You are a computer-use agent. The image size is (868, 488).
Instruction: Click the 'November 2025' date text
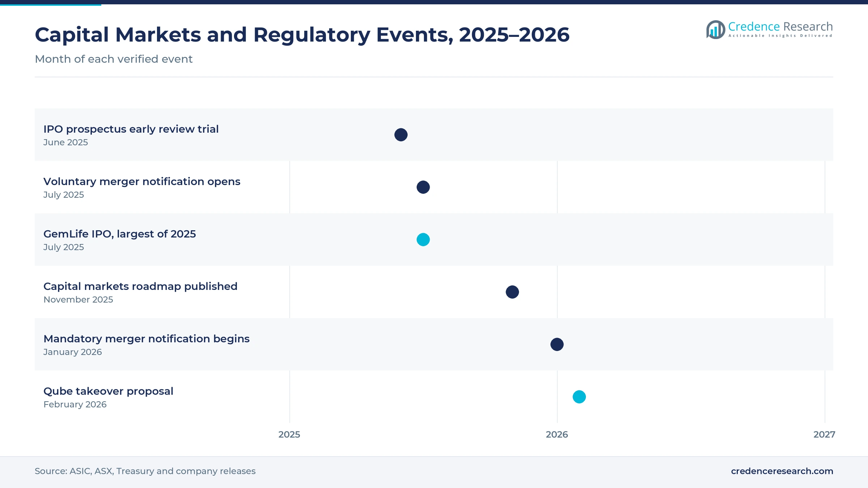[x=78, y=300]
